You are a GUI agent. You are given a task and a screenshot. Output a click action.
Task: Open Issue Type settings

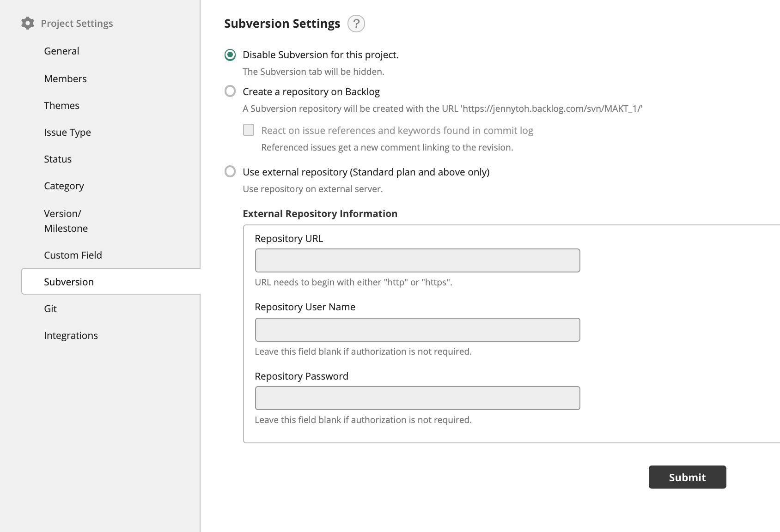click(67, 132)
